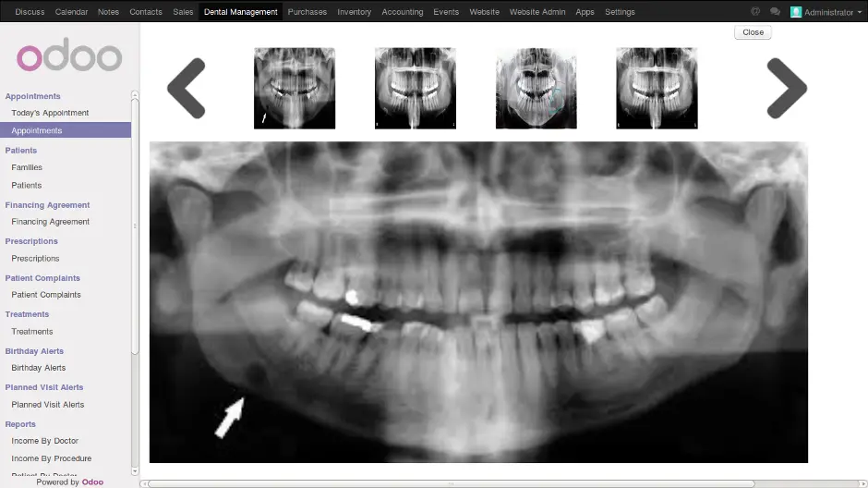Click the @ mentions icon in top bar

755,12
